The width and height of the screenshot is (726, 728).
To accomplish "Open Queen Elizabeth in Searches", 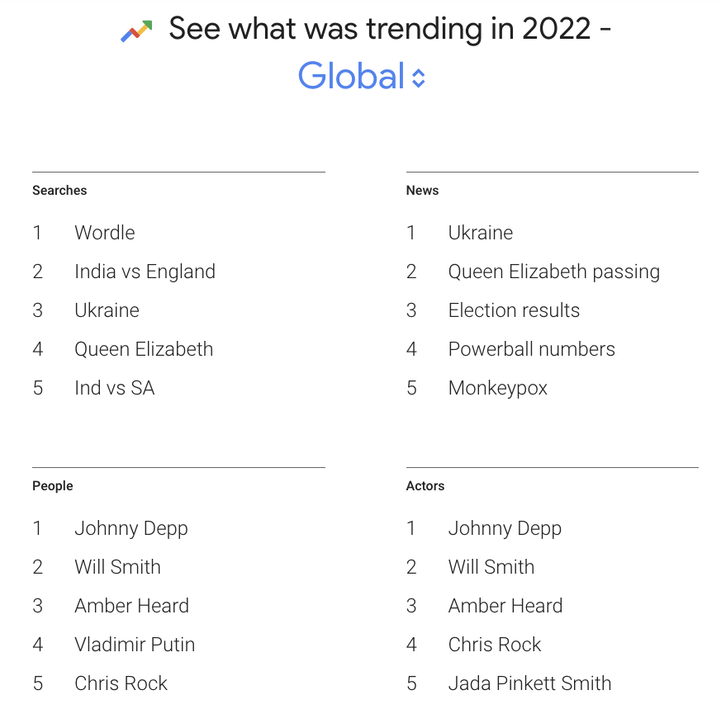I will pos(144,349).
